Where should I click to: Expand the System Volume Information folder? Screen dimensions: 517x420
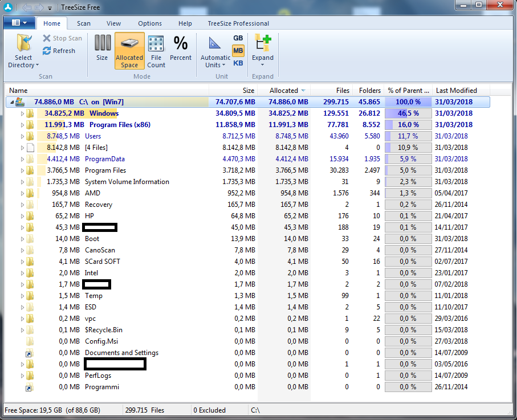(x=22, y=182)
